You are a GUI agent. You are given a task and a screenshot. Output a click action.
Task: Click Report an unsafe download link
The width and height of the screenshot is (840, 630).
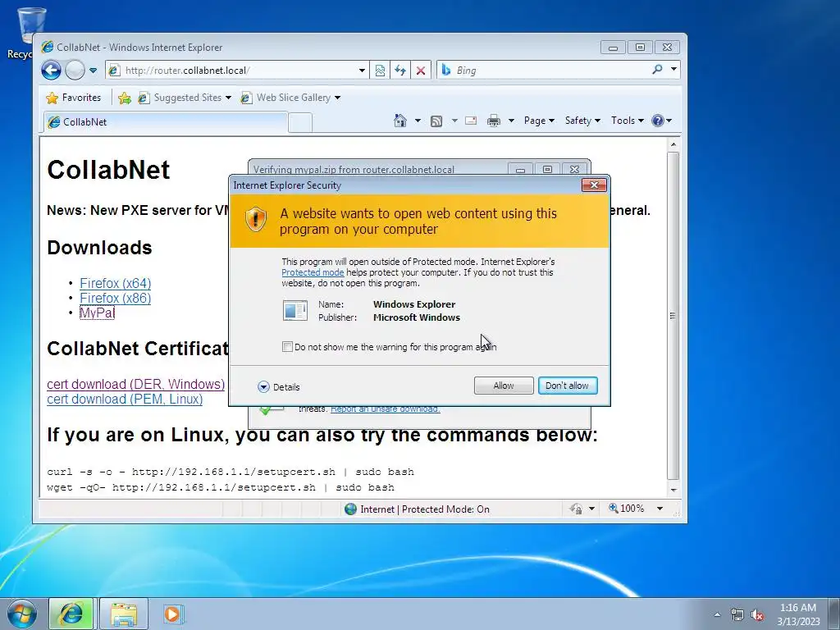pyautogui.click(x=386, y=409)
